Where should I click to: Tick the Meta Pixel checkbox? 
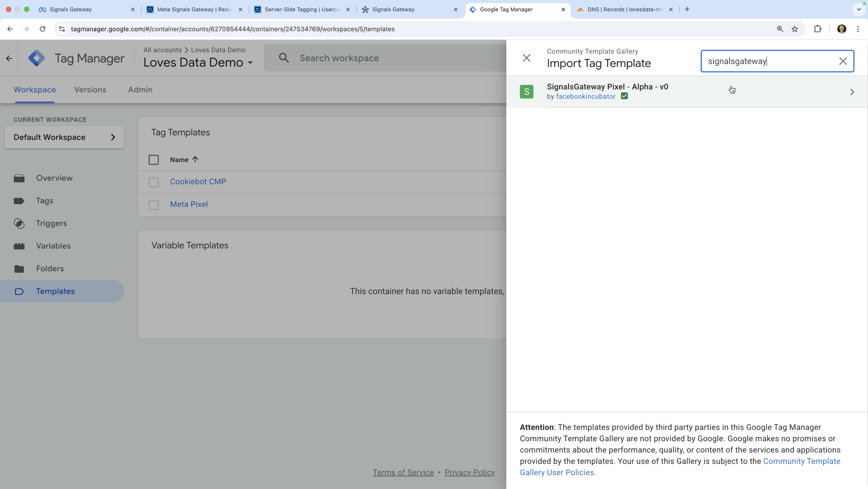[154, 205]
